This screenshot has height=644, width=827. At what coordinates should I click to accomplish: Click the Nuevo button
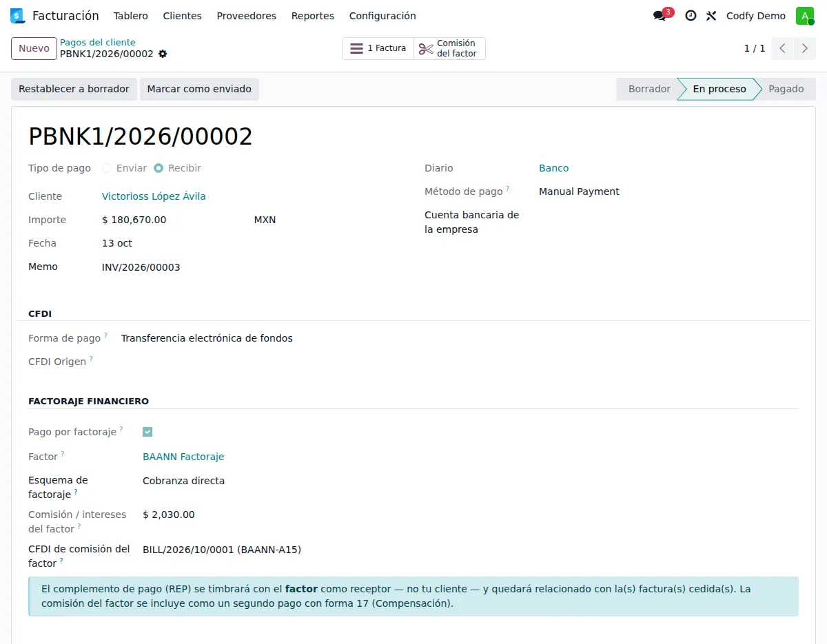pyautogui.click(x=34, y=48)
